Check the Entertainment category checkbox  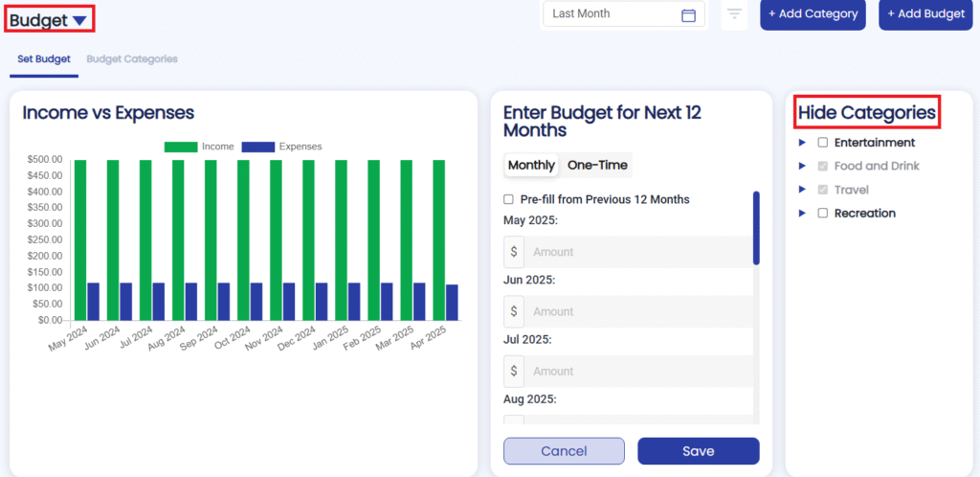coord(822,143)
